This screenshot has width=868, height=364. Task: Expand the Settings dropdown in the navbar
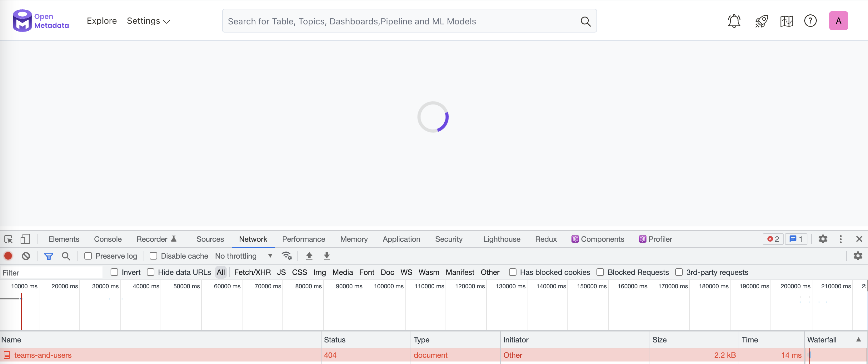pos(148,21)
